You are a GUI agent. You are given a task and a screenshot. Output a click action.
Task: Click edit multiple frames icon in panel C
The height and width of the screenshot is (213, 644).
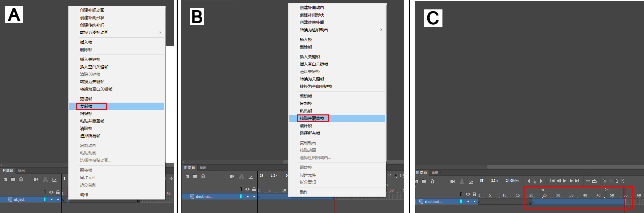pos(616,181)
